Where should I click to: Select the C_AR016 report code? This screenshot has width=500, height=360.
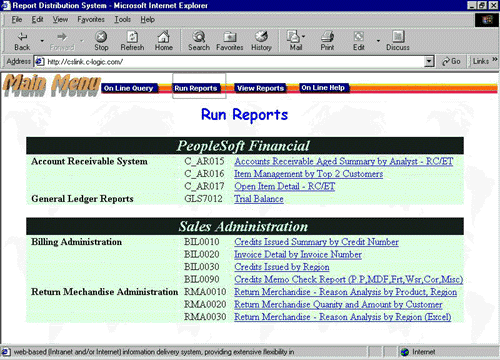point(204,174)
